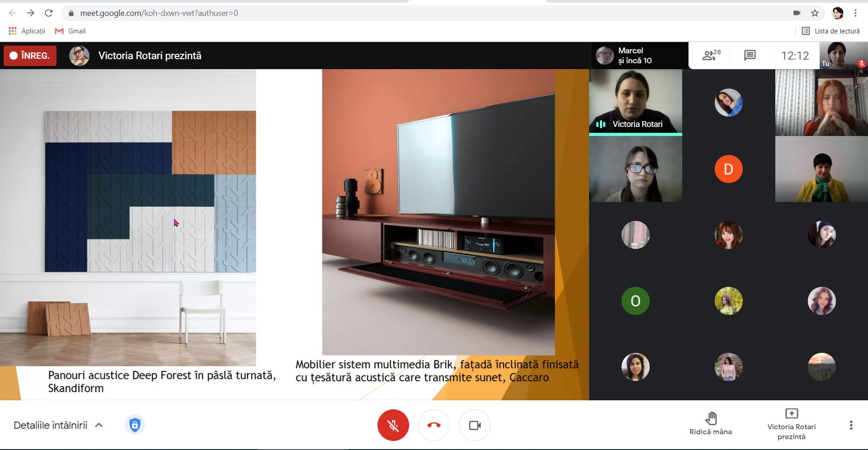Reload the Meet page
Image resolution: width=868 pixels, height=450 pixels.
point(49,13)
